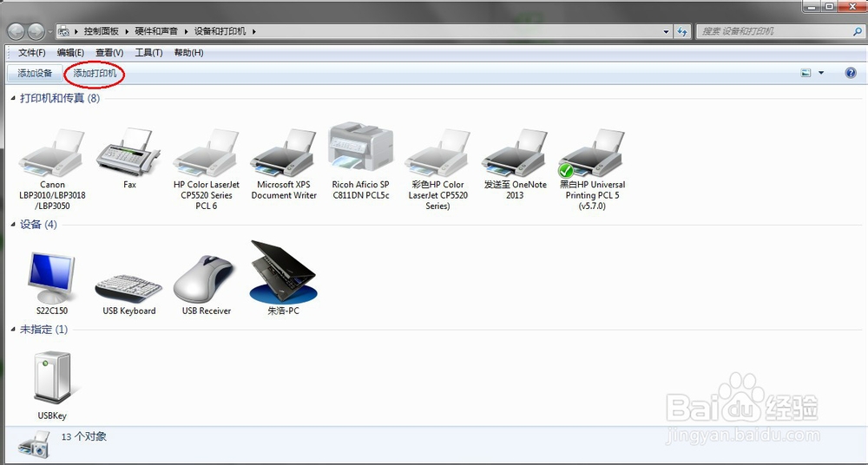Open the 帮助(H) menu
Screen dimensions: 868x465
point(188,53)
